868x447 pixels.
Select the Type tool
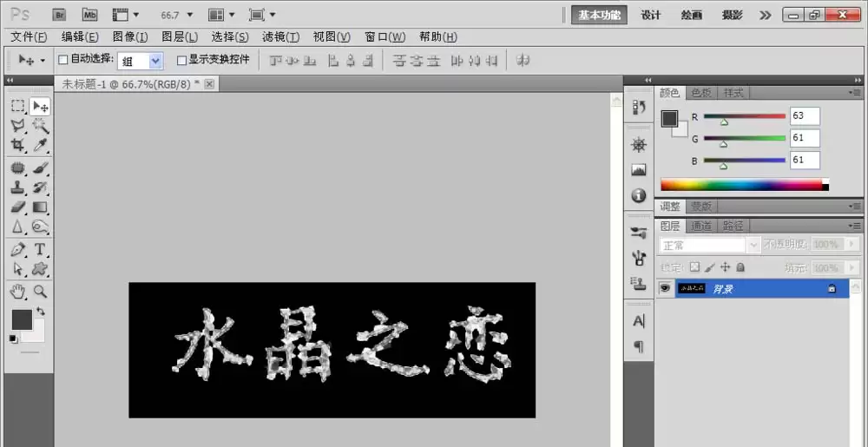[40, 249]
